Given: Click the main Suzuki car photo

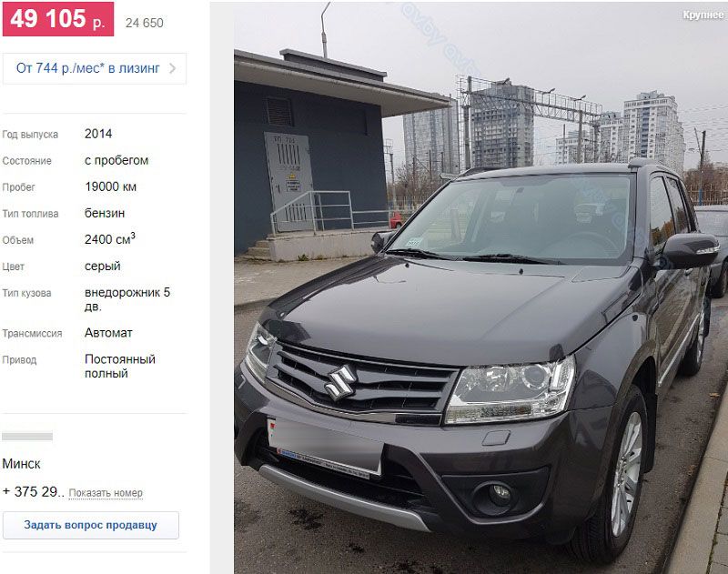Looking at the screenshot, I should pyautogui.click(x=480, y=287).
